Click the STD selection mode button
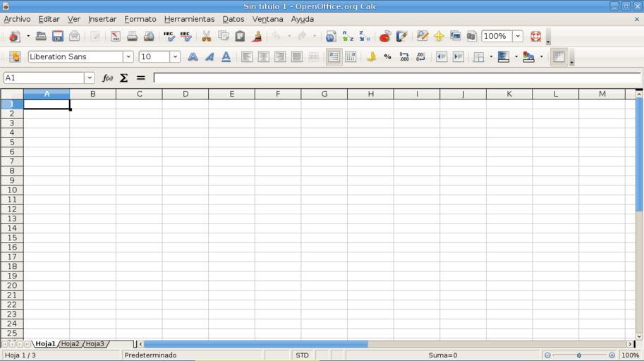This screenshot has width=644, height=361. coord(302,355)
